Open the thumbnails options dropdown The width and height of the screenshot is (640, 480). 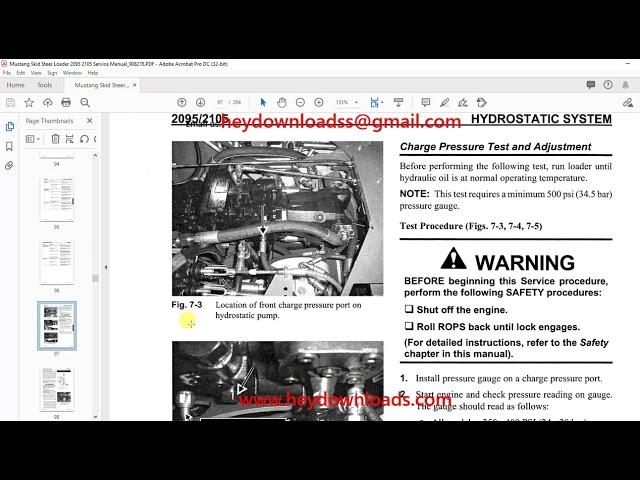(x=33, y=139)
